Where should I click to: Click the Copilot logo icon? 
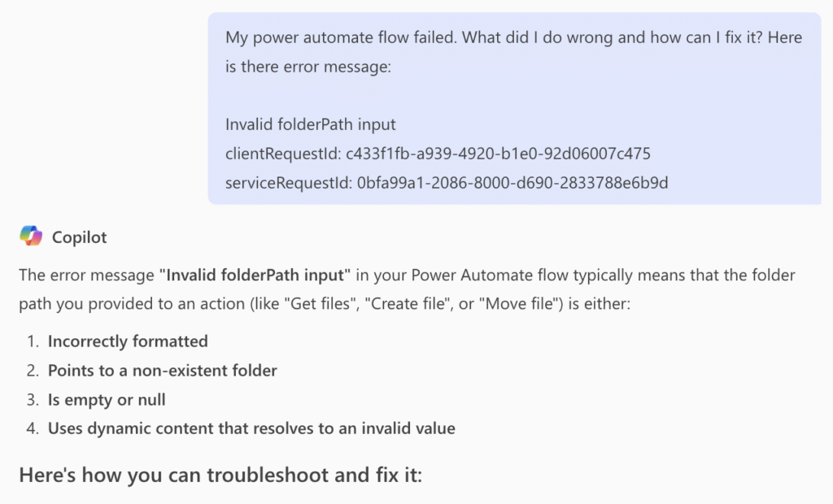(x=31, y=236)
